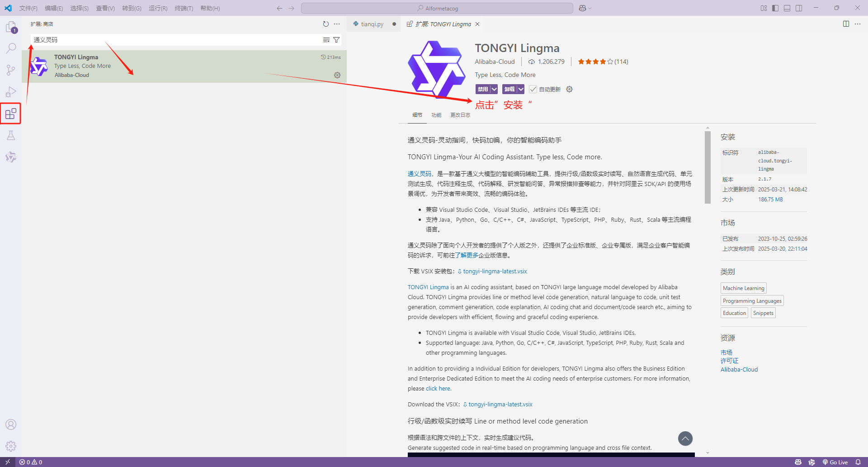Open editor more actions ellipsis

pos(858,24)
